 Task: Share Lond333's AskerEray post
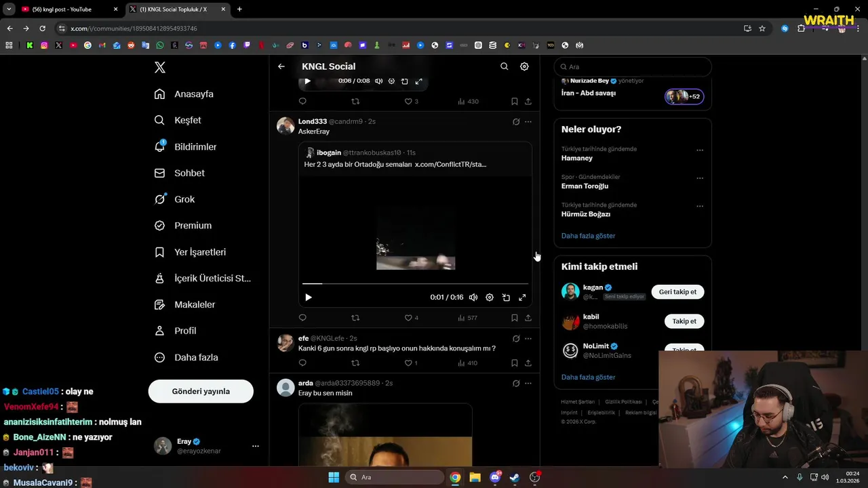point(528,317)
